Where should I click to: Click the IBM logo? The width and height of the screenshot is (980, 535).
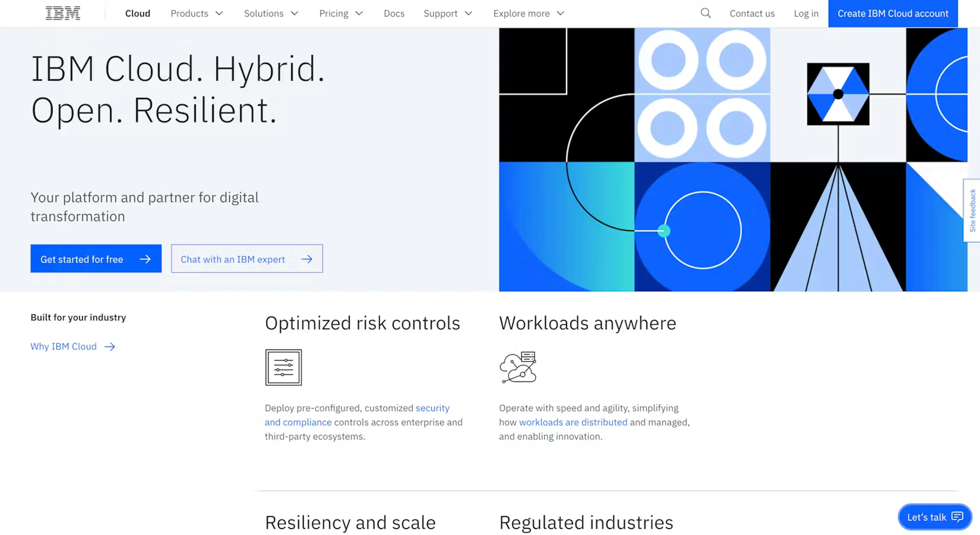63,13
